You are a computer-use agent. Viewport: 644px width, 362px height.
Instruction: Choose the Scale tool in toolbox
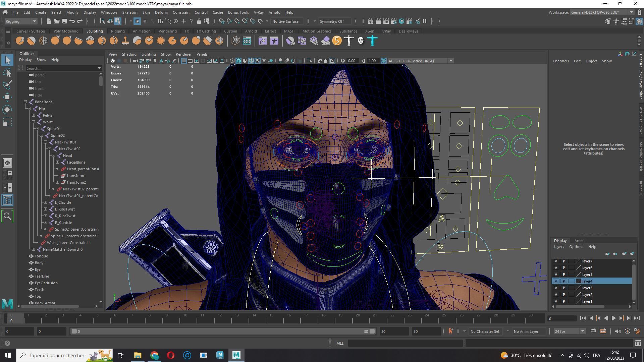pos(7,122)
